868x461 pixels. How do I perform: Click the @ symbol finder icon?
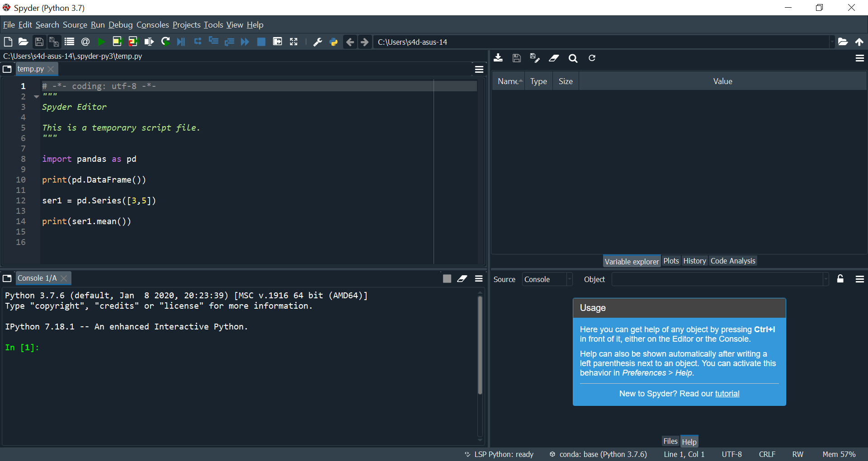point(85,42)
